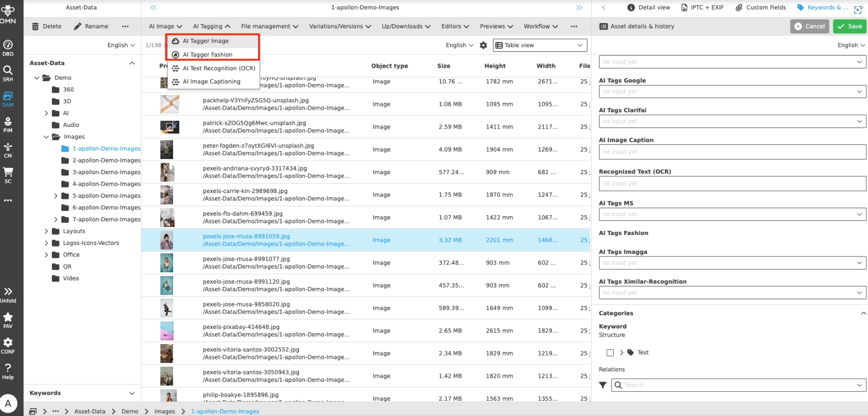Open the PIM module icon

point(8,124)
